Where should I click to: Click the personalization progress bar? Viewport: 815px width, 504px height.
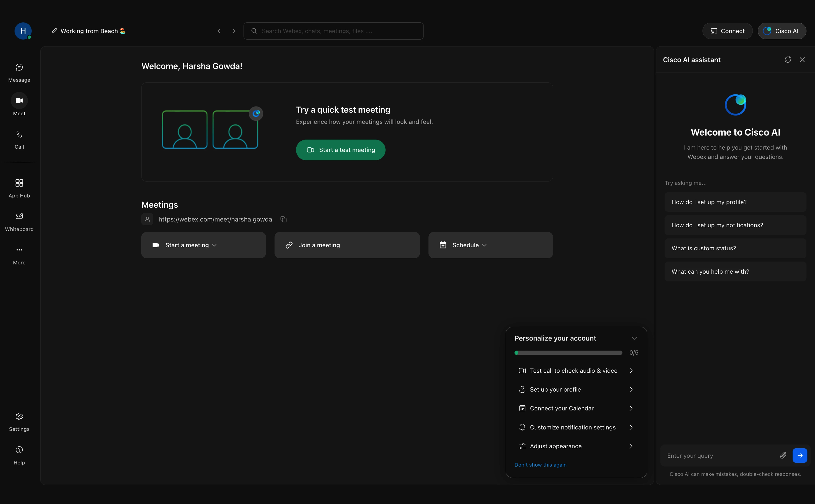(568, 353)
